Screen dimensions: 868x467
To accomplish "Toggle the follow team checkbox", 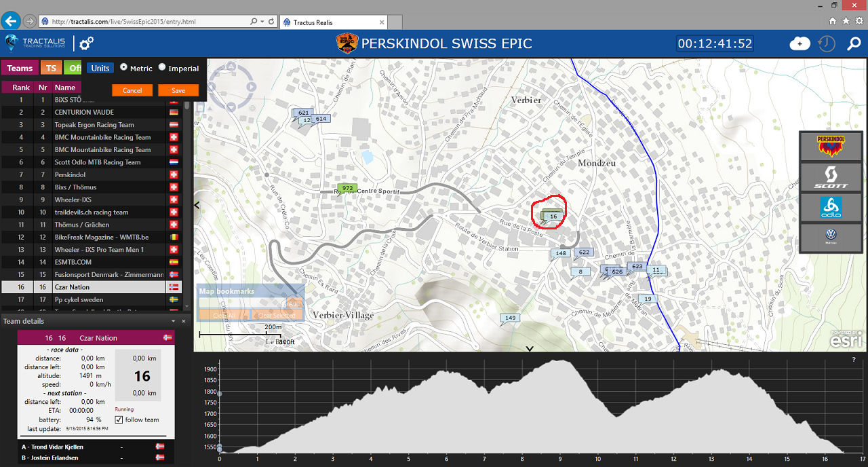I will pos(119,419).
